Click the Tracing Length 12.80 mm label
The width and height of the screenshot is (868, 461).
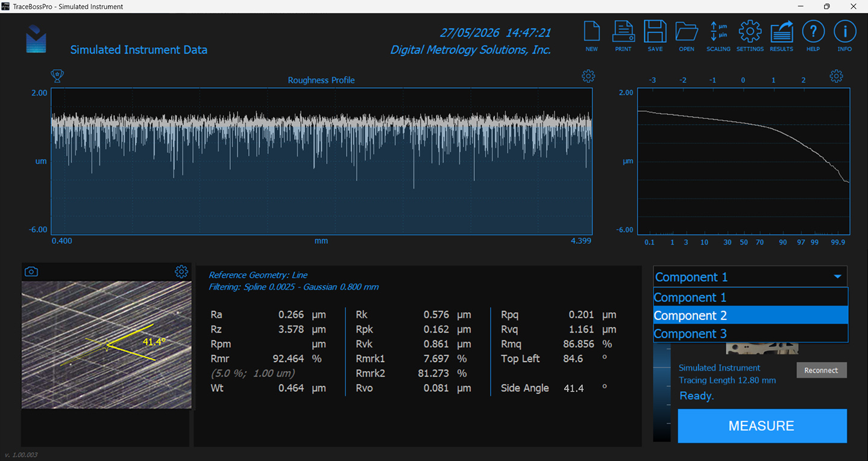[x=727, y=380]
